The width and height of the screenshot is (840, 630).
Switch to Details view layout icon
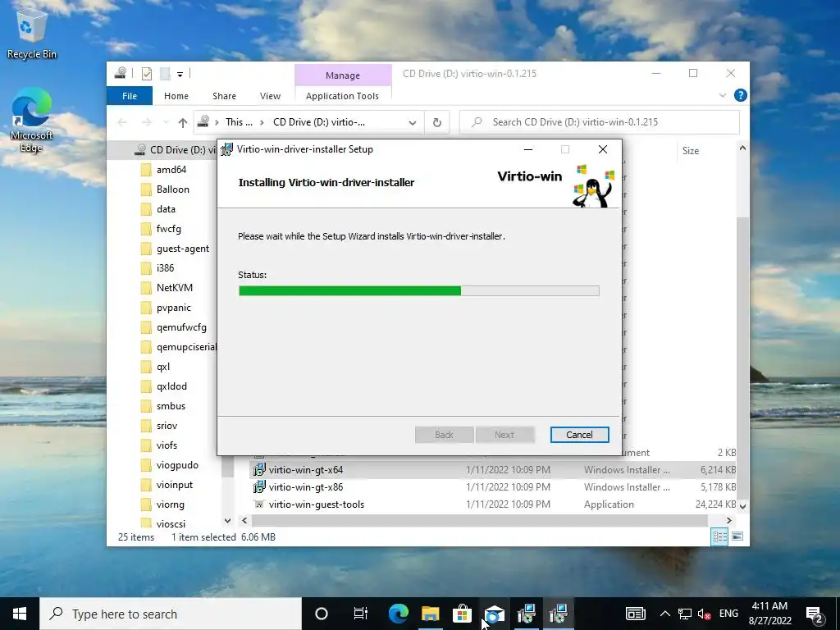(719, 536)
